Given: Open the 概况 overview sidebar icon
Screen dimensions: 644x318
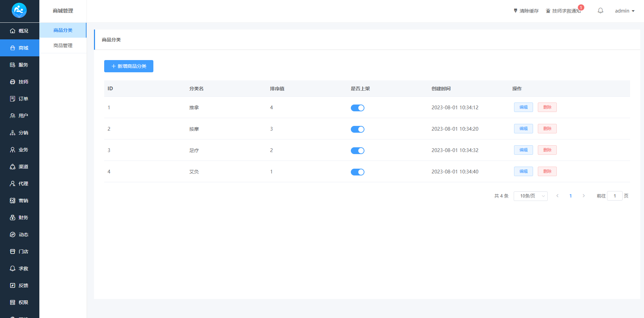Looking at the screenshot, I should tap(13, 31).
